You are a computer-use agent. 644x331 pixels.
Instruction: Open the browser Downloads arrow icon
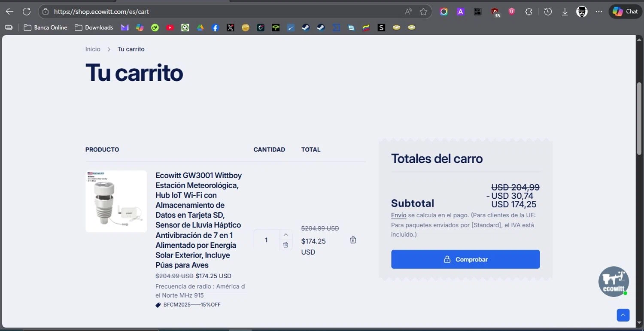pyautogui.click(x=565, y=12)
